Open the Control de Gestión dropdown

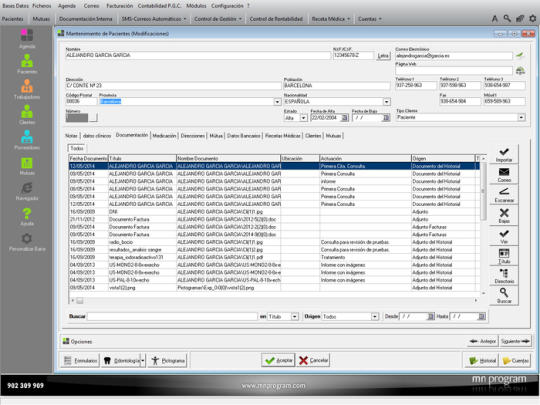[x=218, y=19]
